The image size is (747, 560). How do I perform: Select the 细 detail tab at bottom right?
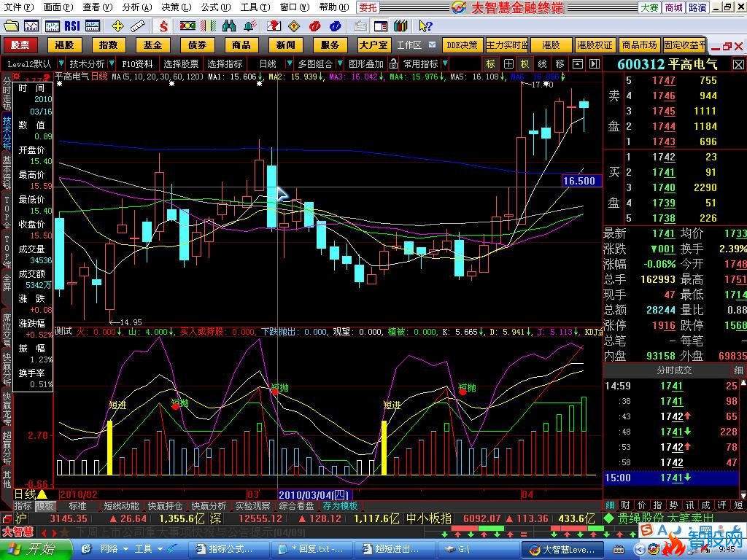(610, 505)
